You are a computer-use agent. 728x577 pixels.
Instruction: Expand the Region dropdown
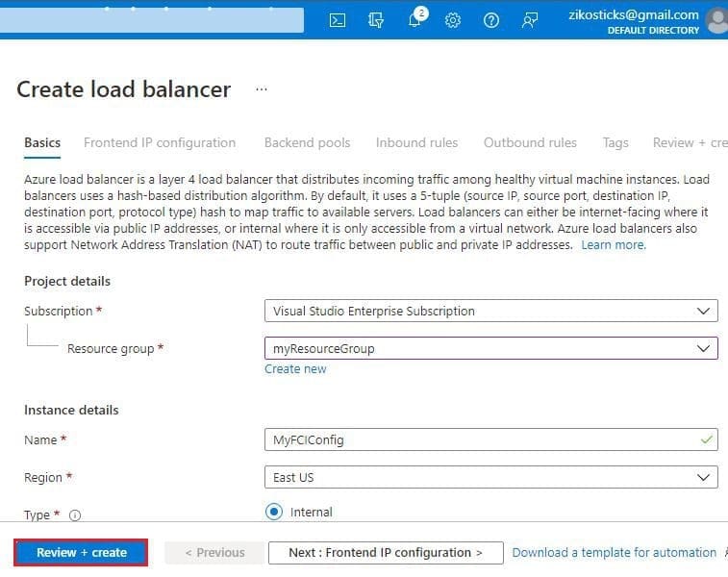[x=491, y=477]
